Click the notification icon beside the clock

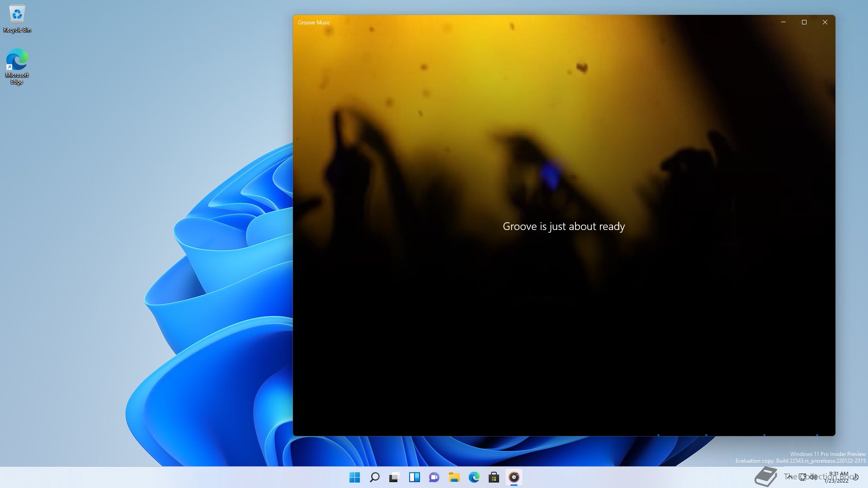(x=856, y=477)
